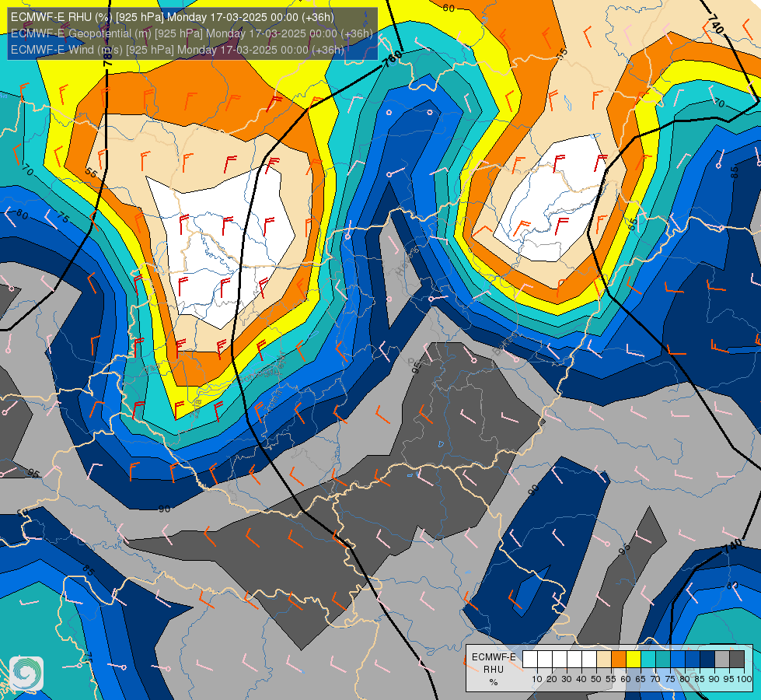Pick the navy 85-90% legend swatch
The width and height of the screenshot is (761, 700).
(x=707, y=660)
